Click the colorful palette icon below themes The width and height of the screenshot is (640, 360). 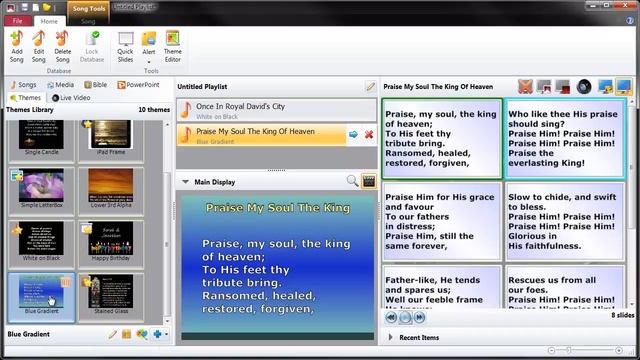142,334
